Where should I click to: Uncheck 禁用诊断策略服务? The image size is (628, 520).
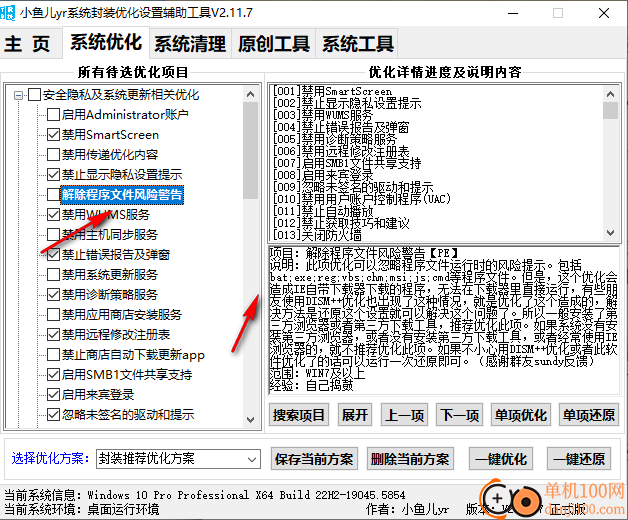pyautogui.click(x=53, y=295)
